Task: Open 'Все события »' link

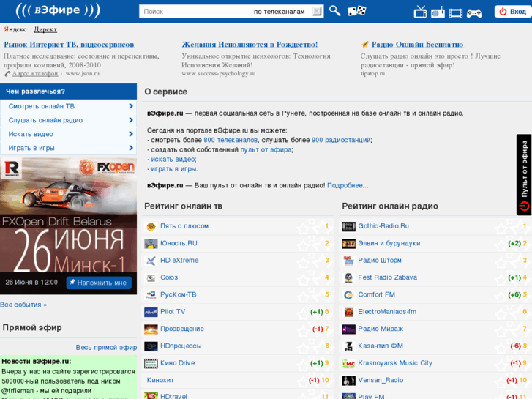Action: point(23,305)
